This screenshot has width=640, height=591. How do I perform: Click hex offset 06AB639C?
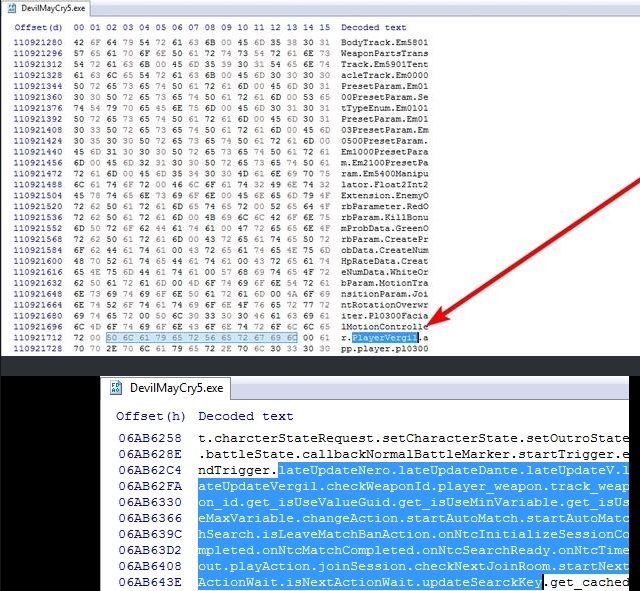pyautogui.click(x=150, y=534)
